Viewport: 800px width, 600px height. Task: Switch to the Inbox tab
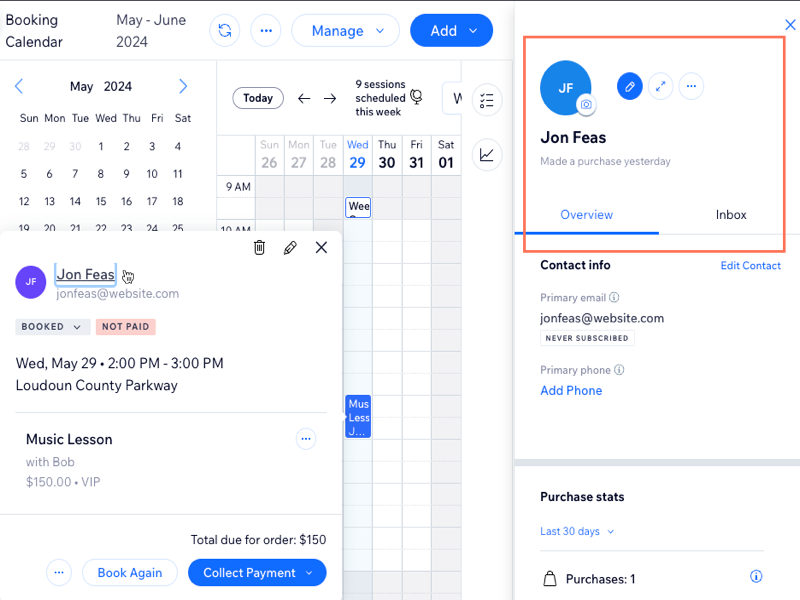click(x=731, y=215)
